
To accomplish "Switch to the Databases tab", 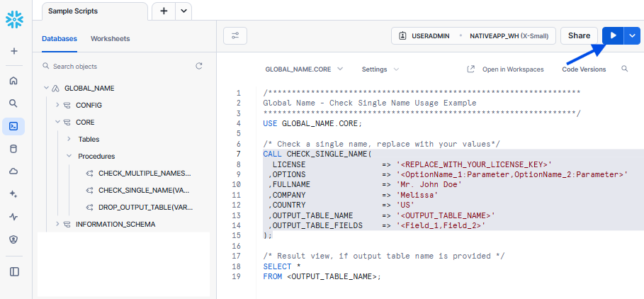I will pos(59,38).
